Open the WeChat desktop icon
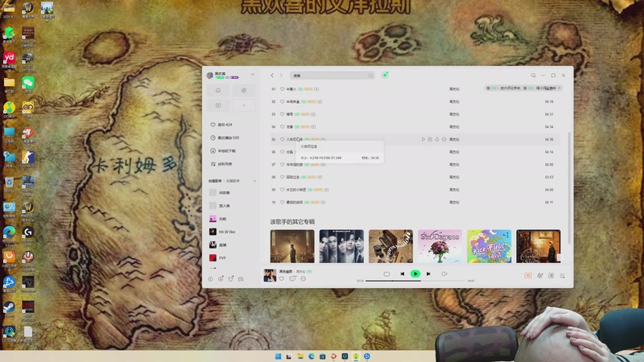This screenshot has height=362, width=644. [x=28, y=84]
